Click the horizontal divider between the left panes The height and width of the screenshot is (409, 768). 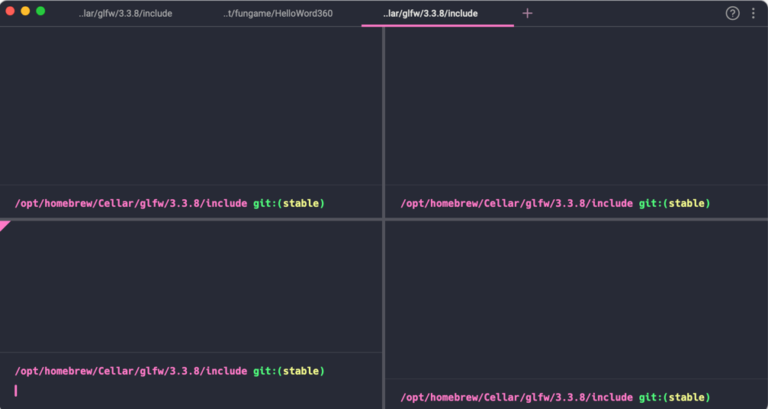pyautogui.click(x=190, y=219)
